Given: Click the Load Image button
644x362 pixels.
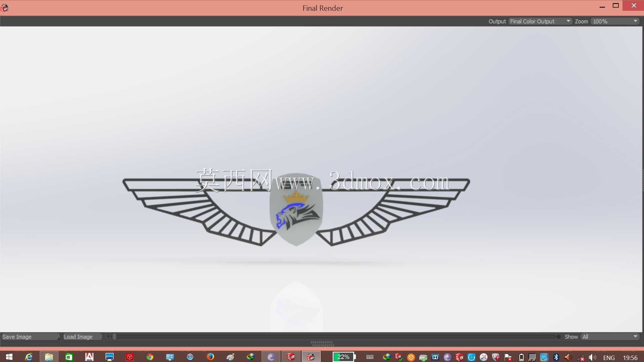Looking at the screenshot, I should coord(82,337).
